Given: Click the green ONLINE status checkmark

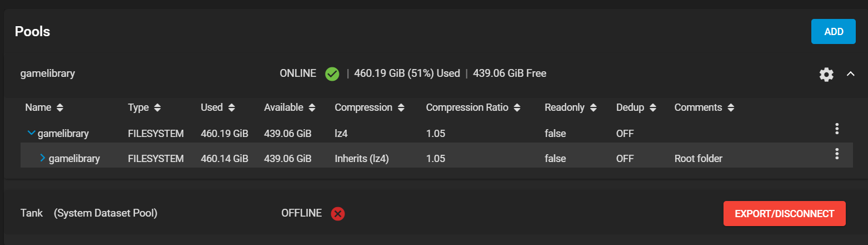Looking at the screenshot, I should pos(332,73).
